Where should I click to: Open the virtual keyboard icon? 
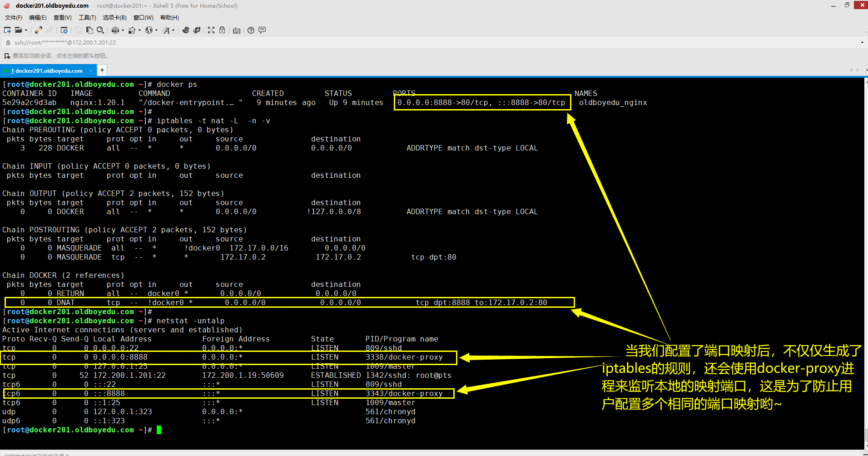click(237, 30)
